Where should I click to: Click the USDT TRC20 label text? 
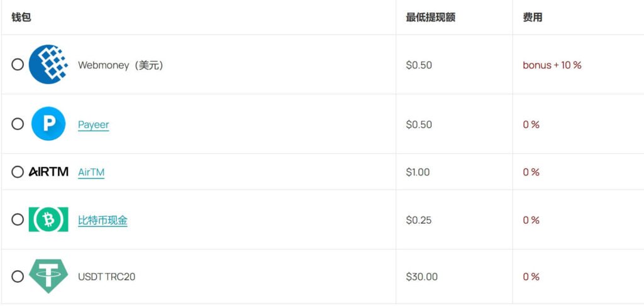pos(106,276)
